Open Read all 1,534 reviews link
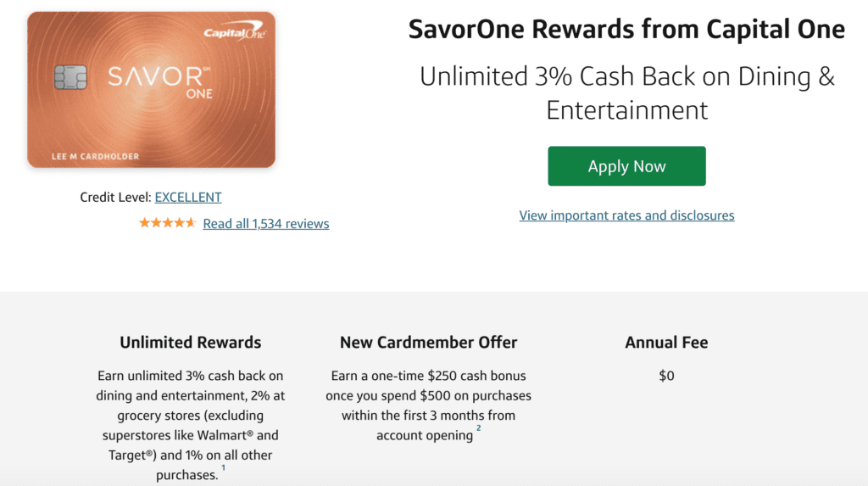 pos(265,223)
